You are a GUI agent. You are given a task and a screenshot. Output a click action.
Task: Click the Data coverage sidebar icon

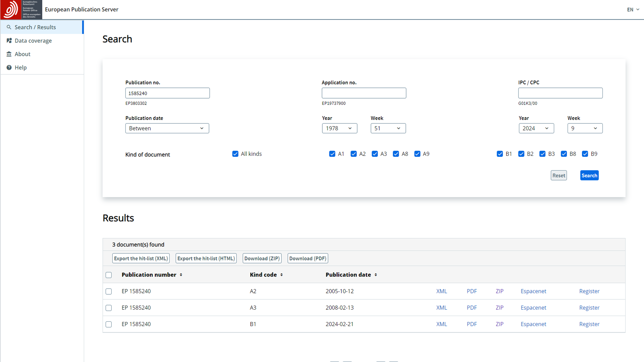pos(9,41)
